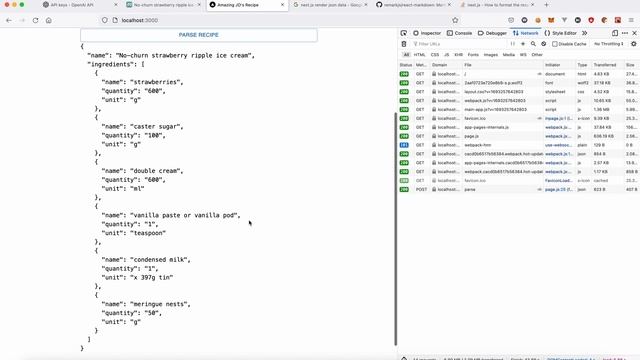The height and width of the screenshot is (360, 640).
Task: Click the shield icon in the address bar
Action: pyautogui.click(x=105, y=20)
